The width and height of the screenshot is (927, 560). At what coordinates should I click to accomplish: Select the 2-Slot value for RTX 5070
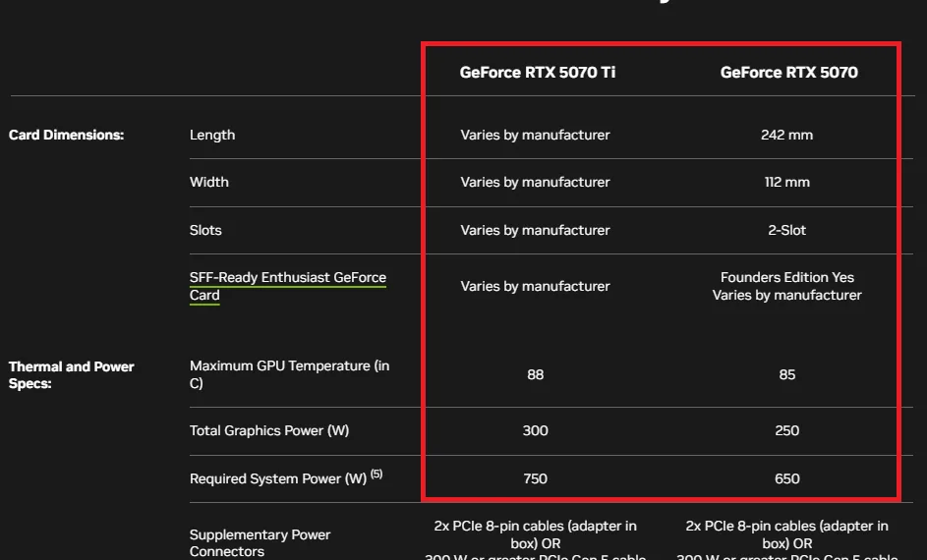click(x=786, y=230)
